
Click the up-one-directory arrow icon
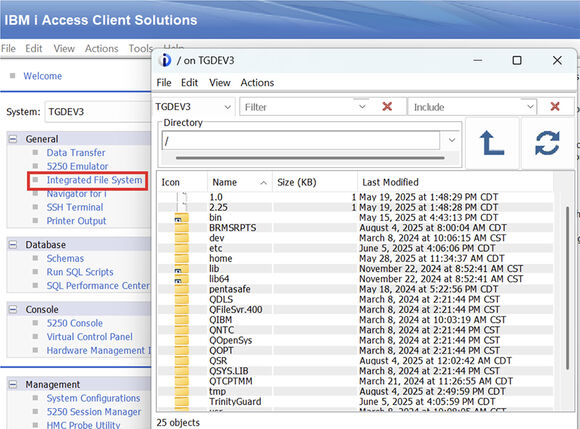point(492,143)
